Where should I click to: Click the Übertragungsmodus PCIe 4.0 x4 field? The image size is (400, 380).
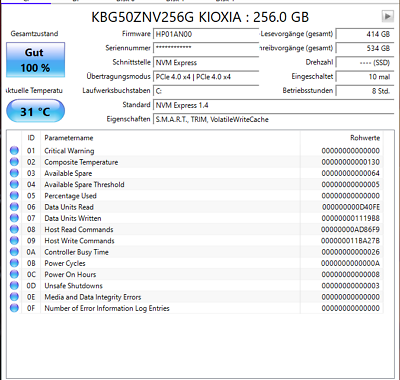click(206, 77)
